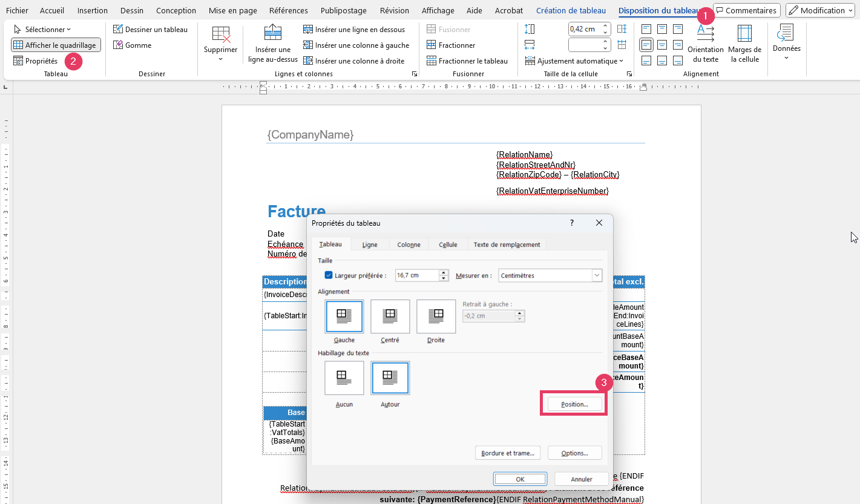This screenshot has height=504, width=860.
Task: Uncheck Largeur préférée checkbox
Action: pos(329,275)
